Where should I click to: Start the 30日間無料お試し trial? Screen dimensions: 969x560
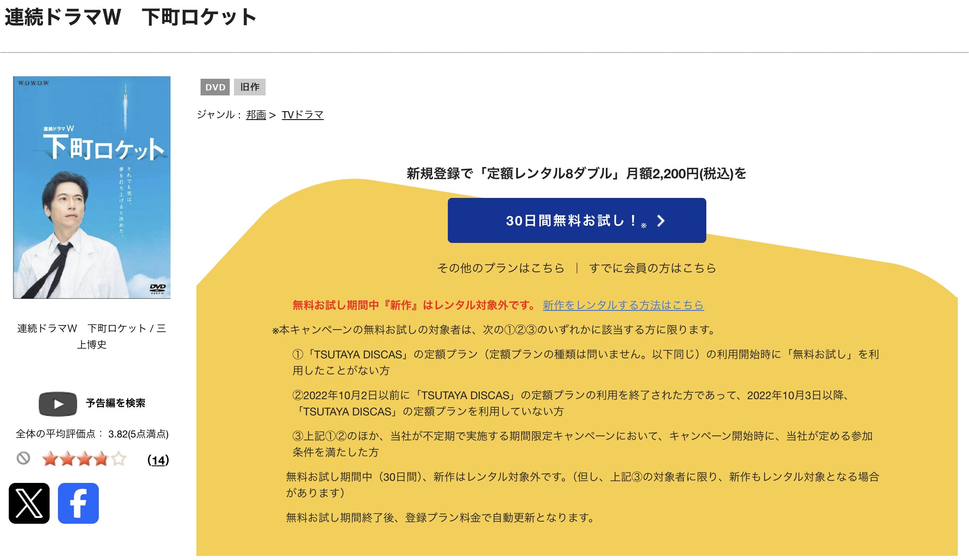click(577, 220)
